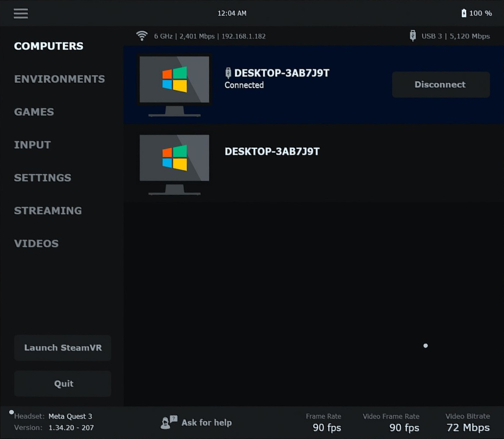
Task: Click the battery status icon
Action: [x=464, y=13]
